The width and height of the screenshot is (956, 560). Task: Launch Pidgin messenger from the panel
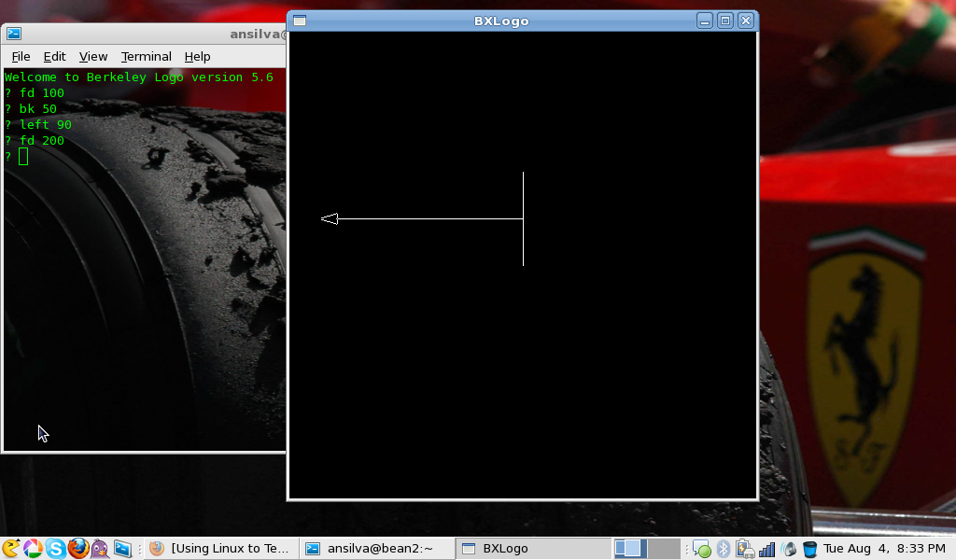point(100,549)
